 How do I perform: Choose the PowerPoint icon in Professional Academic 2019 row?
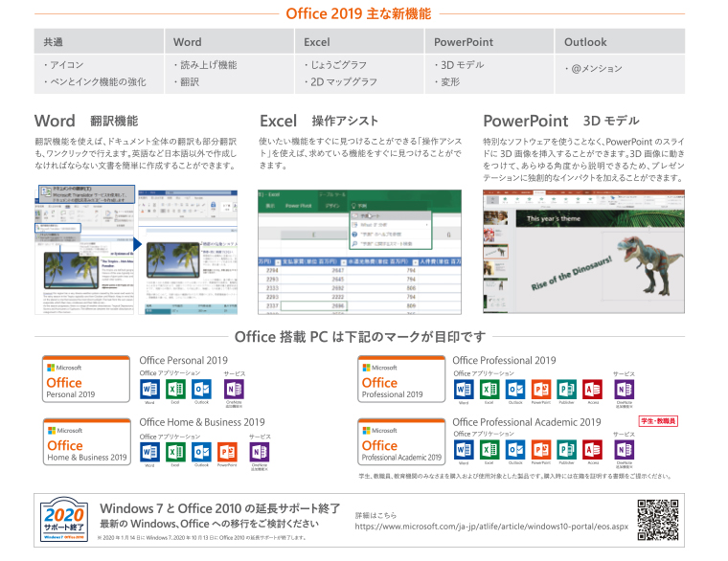click(x=541, y=450)
